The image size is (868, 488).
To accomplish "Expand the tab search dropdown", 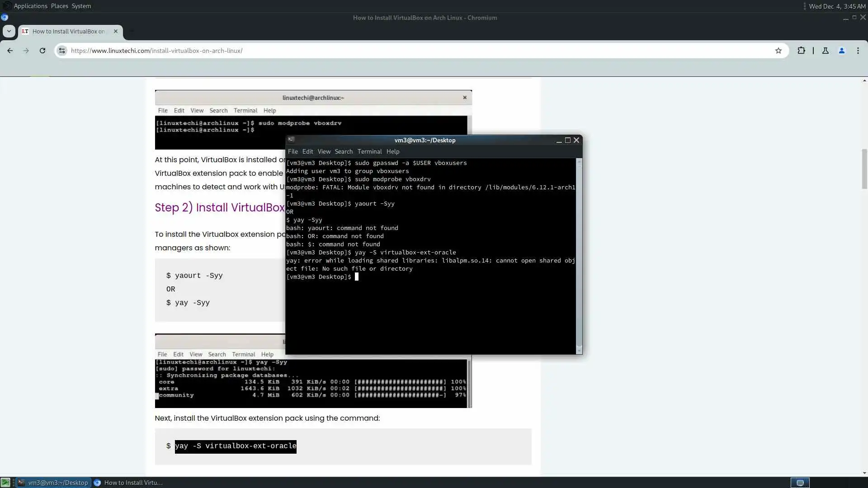I will pyautogui.click(x=9, y=31).
